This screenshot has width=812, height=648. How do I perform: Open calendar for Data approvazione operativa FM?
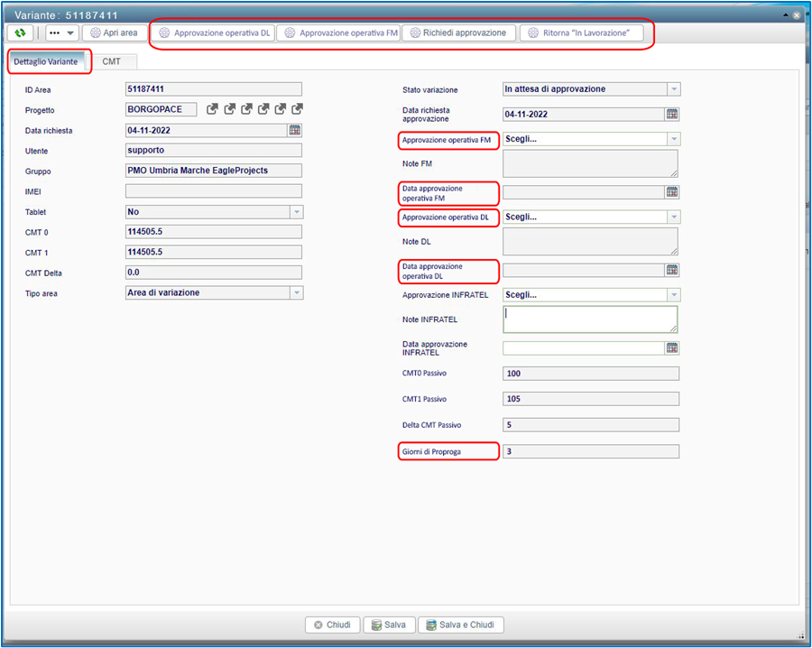(x=671, y=192)
